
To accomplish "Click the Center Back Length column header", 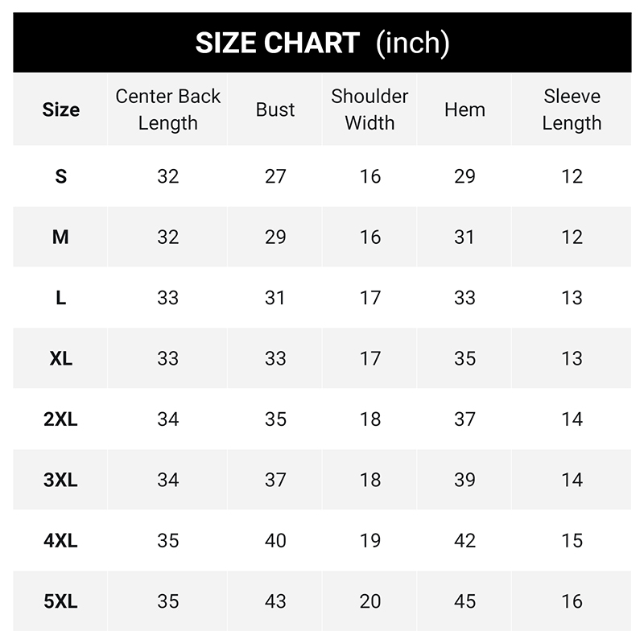I will (168, 109).
